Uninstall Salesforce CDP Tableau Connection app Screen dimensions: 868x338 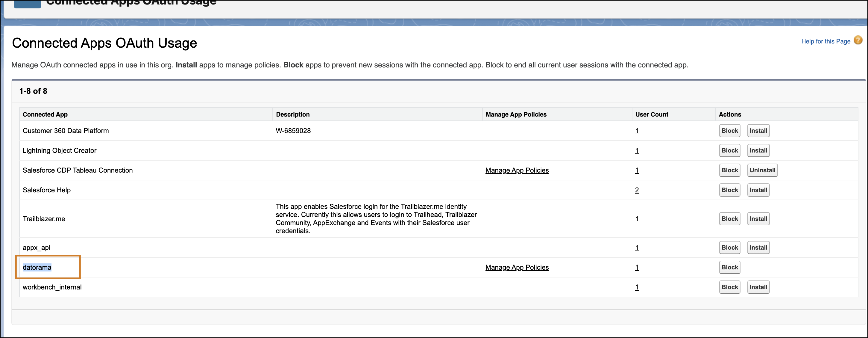coord(762,170)
